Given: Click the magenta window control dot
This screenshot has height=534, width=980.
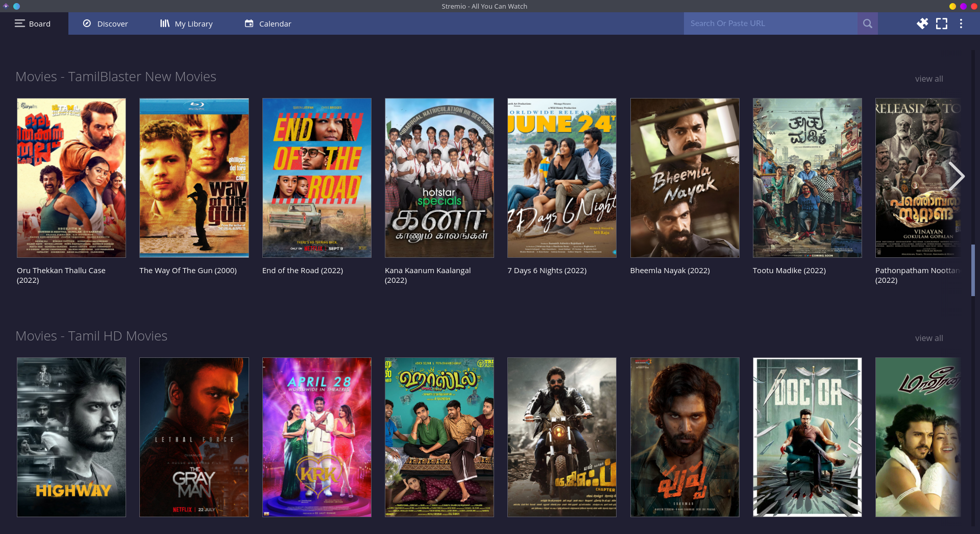Looking at the screenshot, I should pos(963,6).
